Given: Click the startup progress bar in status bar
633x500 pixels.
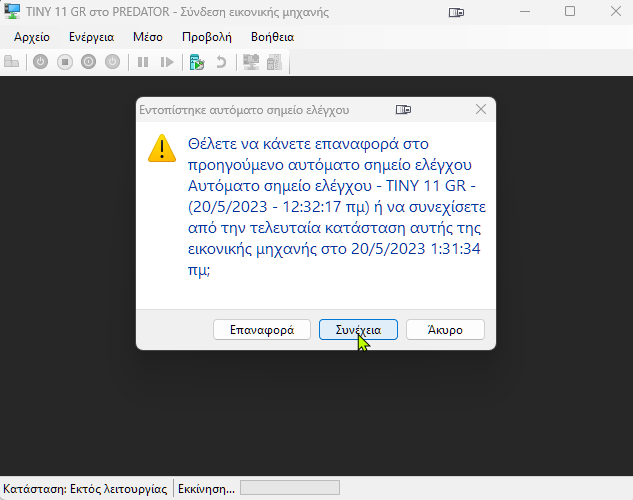Looking at the screenshot, I should (x=290, y=487).
